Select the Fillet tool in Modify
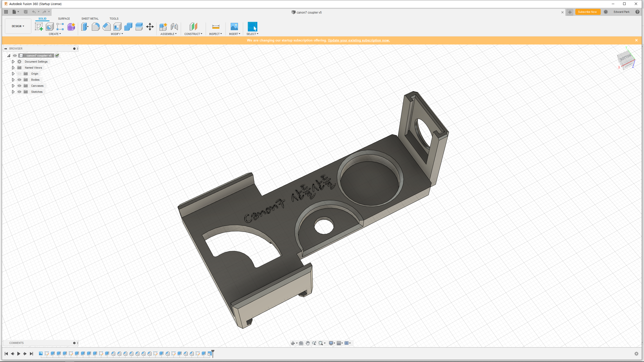Viewport: 644px width, 362px height. pyautogui.click(x=96, y=27)
